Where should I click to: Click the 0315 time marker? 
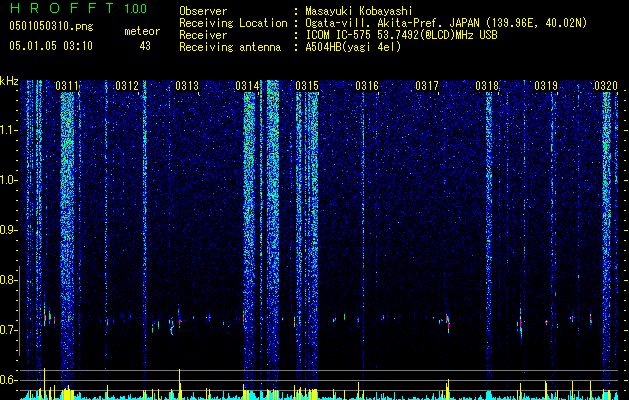[x=307, y=86]
